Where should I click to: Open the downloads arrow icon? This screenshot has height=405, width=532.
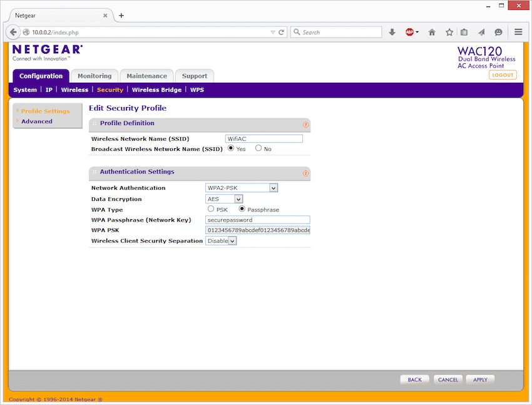(392, 32)
